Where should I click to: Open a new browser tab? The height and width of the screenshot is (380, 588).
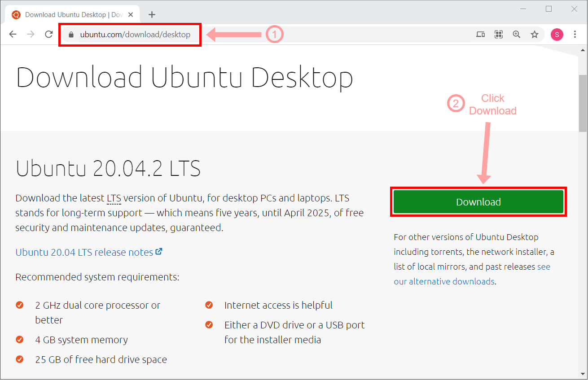pyautogui.click(x=152, y=14)
